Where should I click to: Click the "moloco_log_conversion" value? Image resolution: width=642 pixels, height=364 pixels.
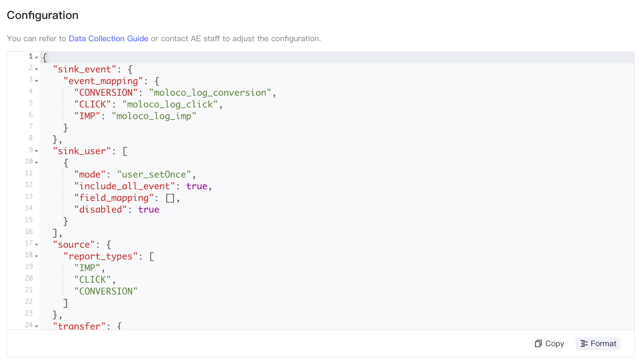(x=210, y=93)
